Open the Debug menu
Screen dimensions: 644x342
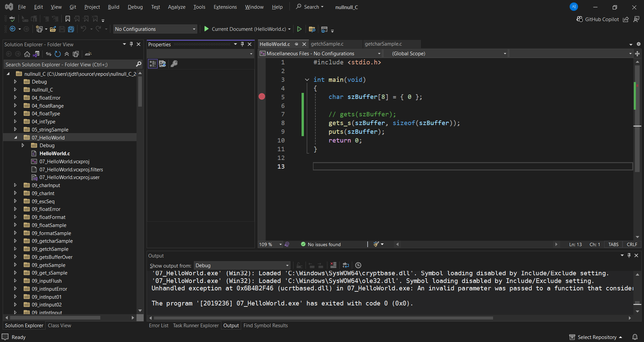pyautogui.click(x=135, y=7)
